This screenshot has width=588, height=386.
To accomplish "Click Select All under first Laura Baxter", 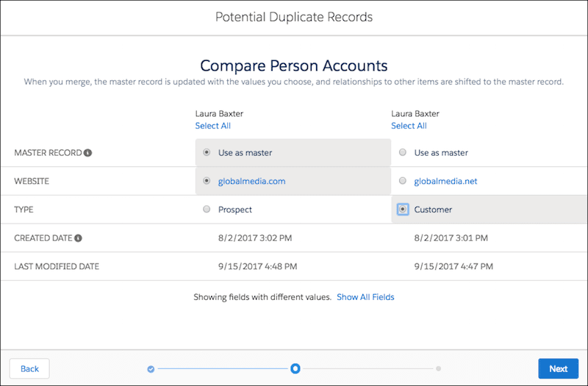I will click(212, 126).
